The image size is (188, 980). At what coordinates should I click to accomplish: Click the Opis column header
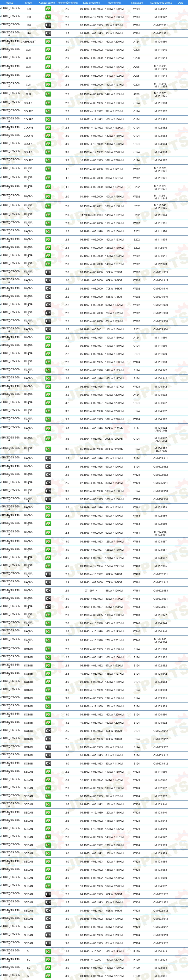tap(180, 3)
